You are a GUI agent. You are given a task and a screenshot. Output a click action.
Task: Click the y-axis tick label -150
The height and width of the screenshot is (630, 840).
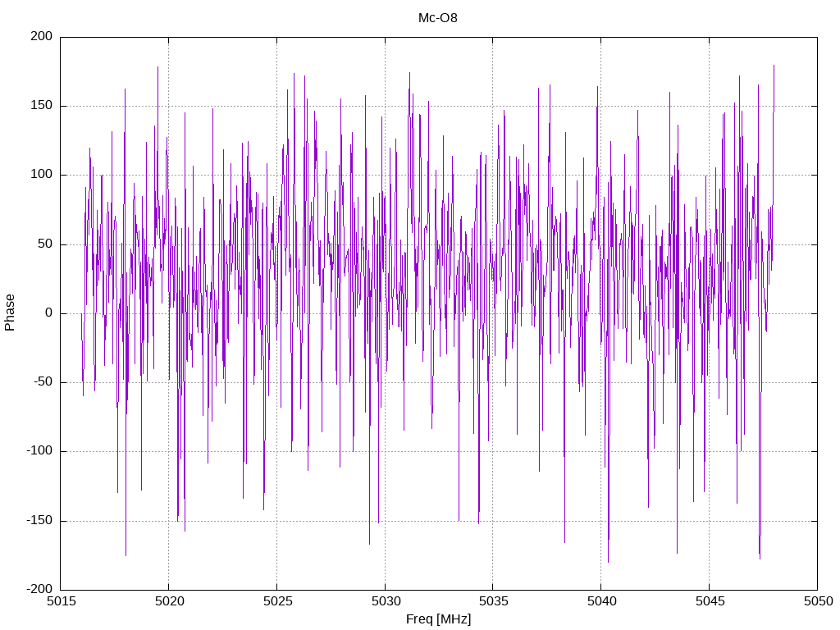point(39,520)
